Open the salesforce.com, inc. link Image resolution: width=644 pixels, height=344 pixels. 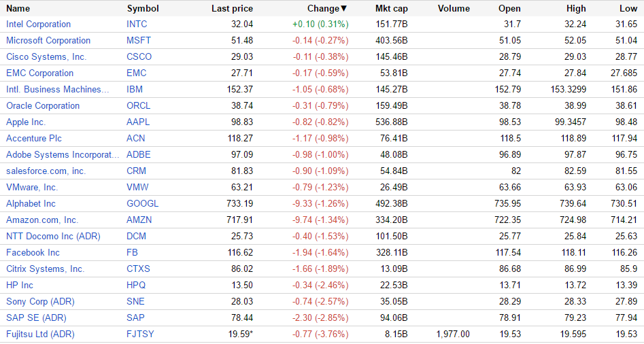[x=46, y=171]
